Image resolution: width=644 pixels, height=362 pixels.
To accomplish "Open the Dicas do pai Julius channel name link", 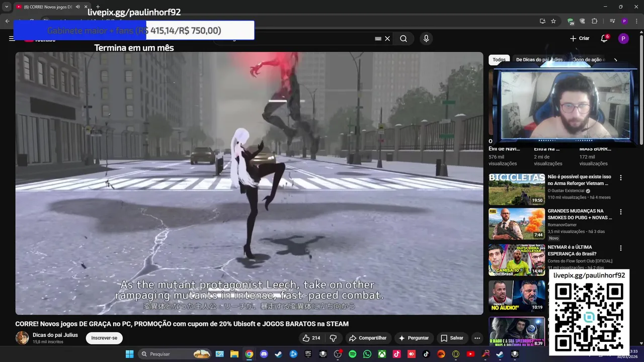I will coord(55,335).
